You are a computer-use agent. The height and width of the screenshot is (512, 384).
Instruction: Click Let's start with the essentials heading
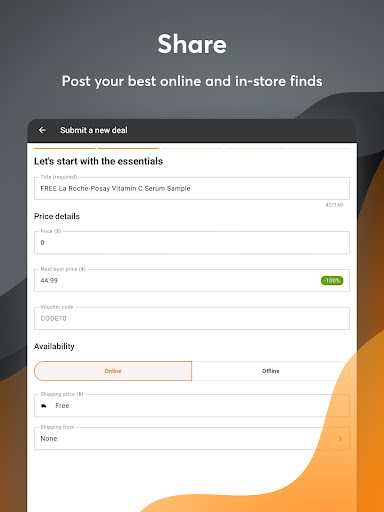tap(98, 161)
